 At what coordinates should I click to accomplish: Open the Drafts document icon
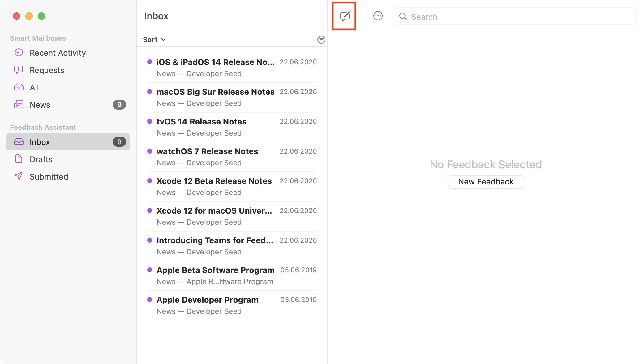pos(19,159)
